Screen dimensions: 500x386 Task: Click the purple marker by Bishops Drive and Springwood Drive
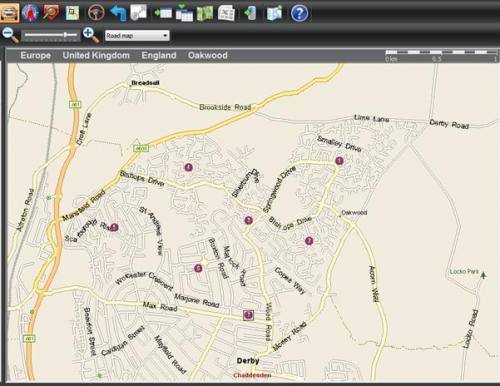248,220
